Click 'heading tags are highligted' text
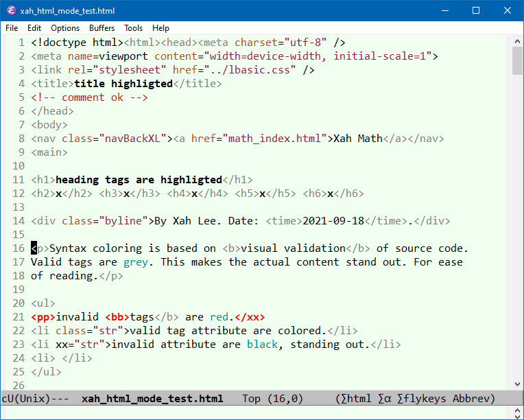The image size is (524, 420). [139, 180]
